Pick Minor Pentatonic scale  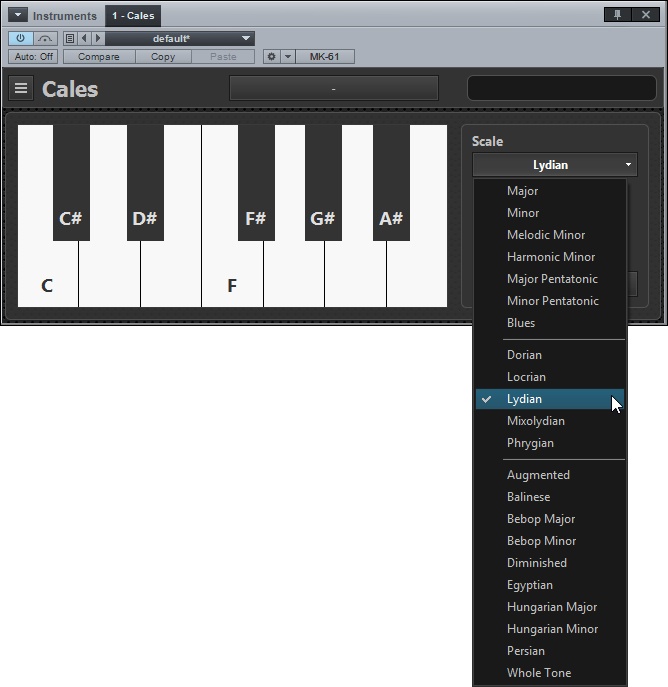(x=550, y=301)
